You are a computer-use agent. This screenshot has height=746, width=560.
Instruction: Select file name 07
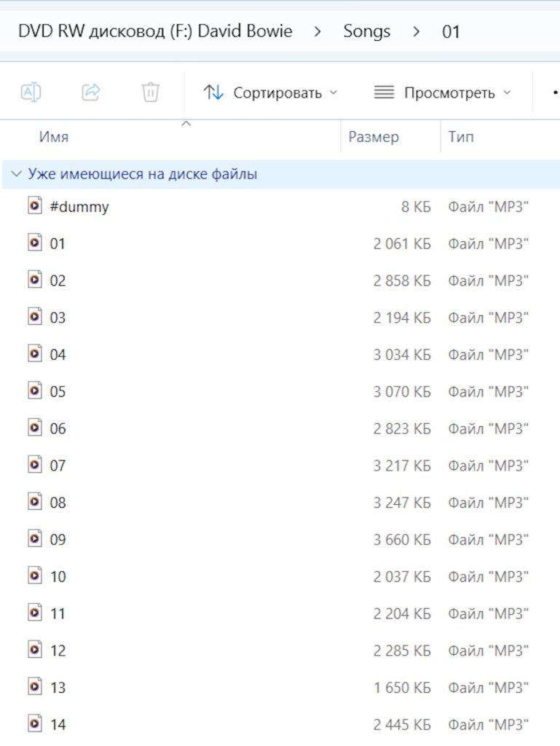[58, 466]
